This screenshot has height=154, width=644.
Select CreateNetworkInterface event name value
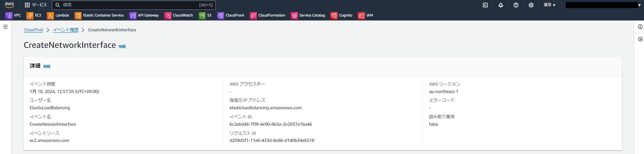coord(53,124)
